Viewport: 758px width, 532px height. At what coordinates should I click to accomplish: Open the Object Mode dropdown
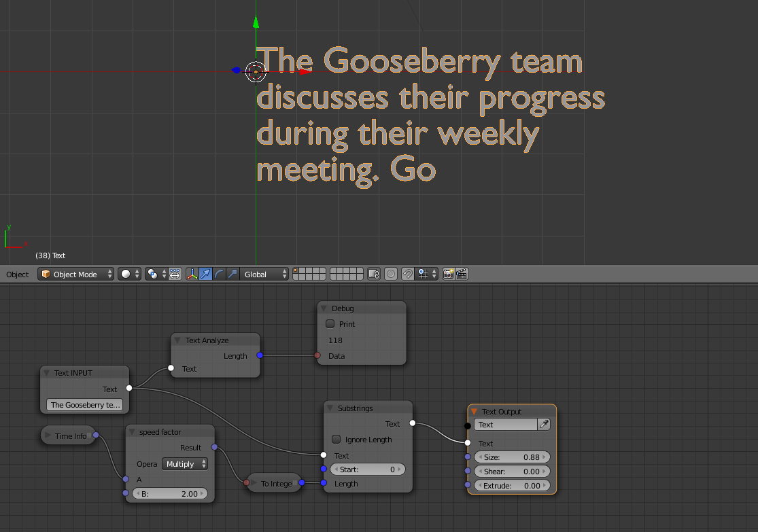(x=76, y=274)
